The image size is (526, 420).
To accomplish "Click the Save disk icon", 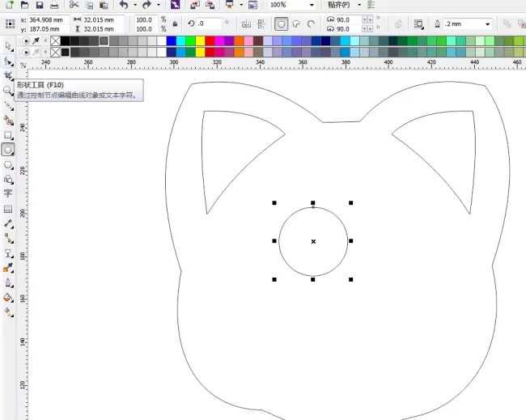I will [40, 5].
